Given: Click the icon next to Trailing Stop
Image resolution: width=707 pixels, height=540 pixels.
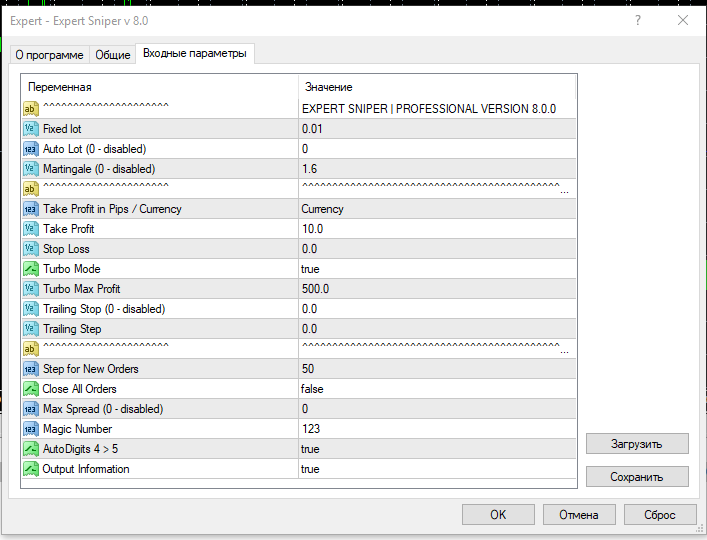Looking at the screenshot, I should coord(30,309).
